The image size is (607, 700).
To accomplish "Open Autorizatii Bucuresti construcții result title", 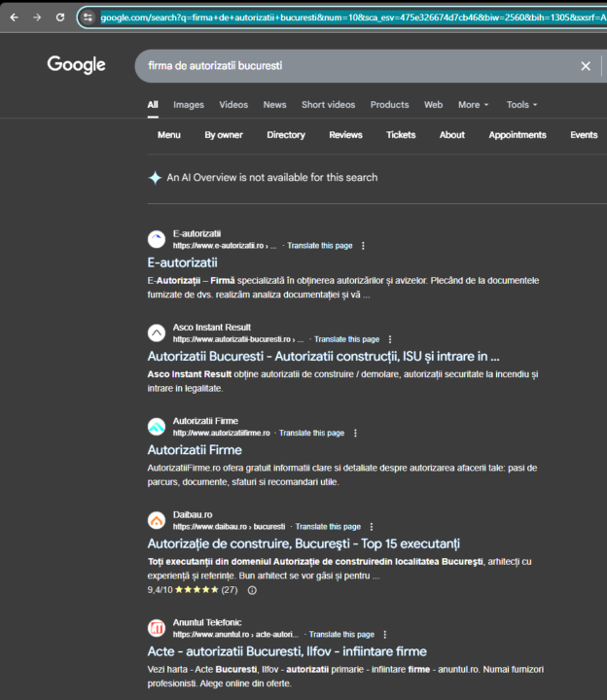I will pyautogui.click(x=323, y=356).
